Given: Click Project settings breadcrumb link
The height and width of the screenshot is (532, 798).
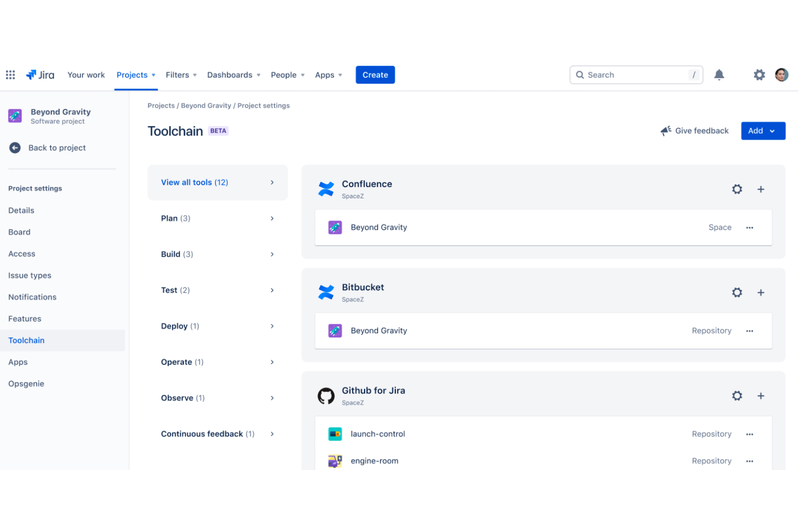Looking at the screenshot, I should click(264, 106).
